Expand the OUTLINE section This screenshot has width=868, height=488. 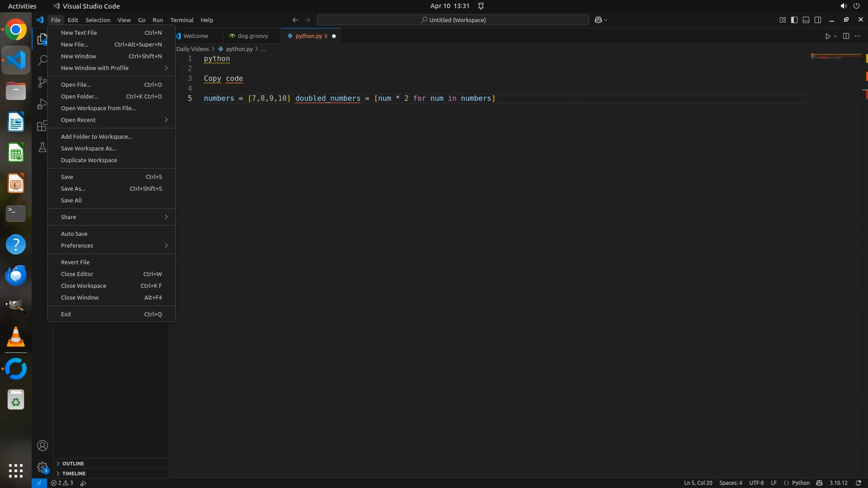coord(73,464)
